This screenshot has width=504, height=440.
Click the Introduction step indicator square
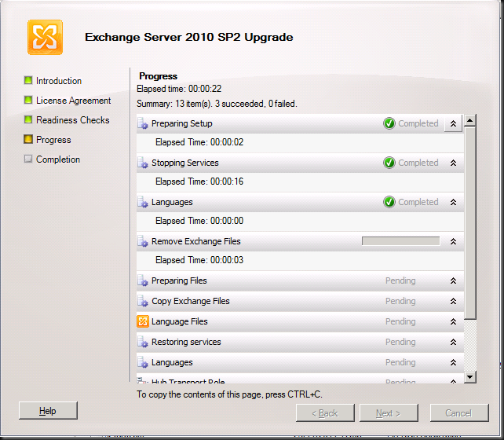tap(28, 80)
